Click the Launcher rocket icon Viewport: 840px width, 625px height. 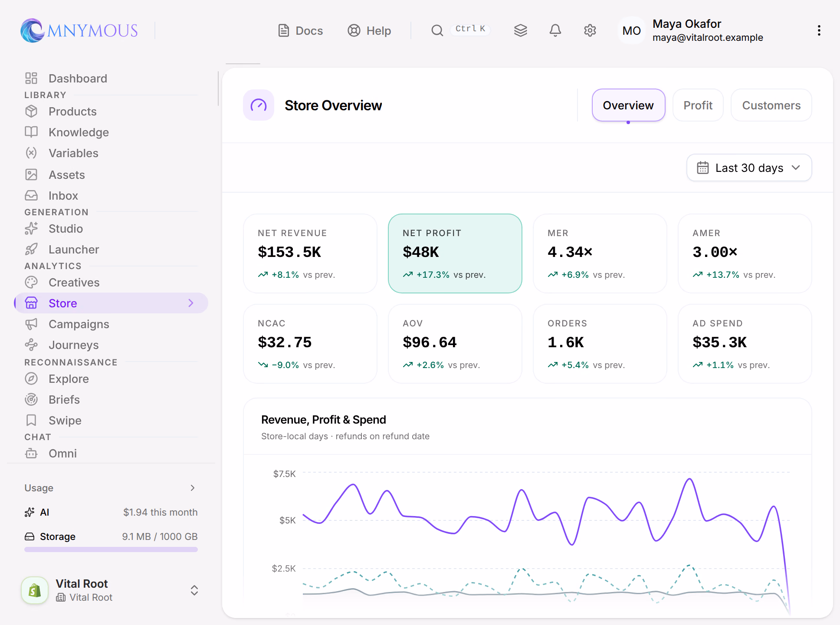coord(31,249)
